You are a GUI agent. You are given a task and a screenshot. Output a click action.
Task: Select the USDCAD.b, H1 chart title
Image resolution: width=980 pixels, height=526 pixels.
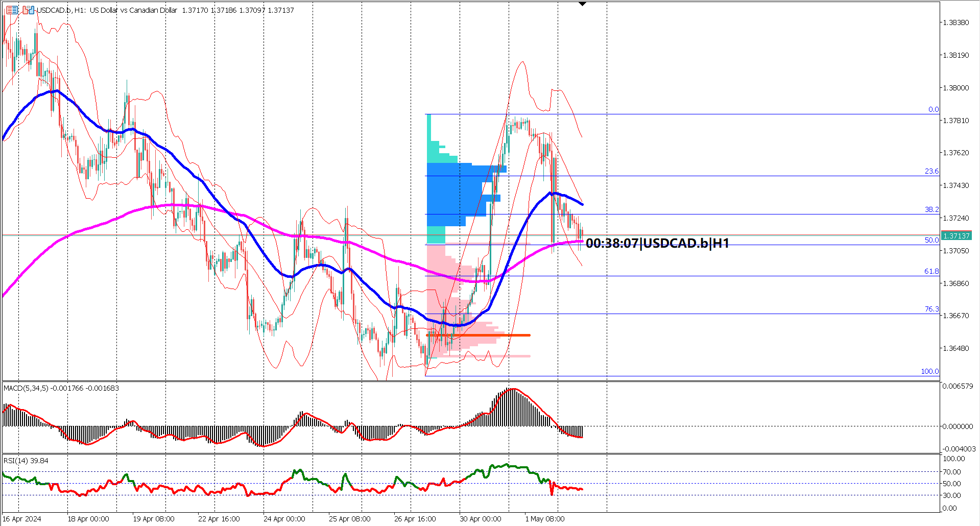click(x=61, y=10)
